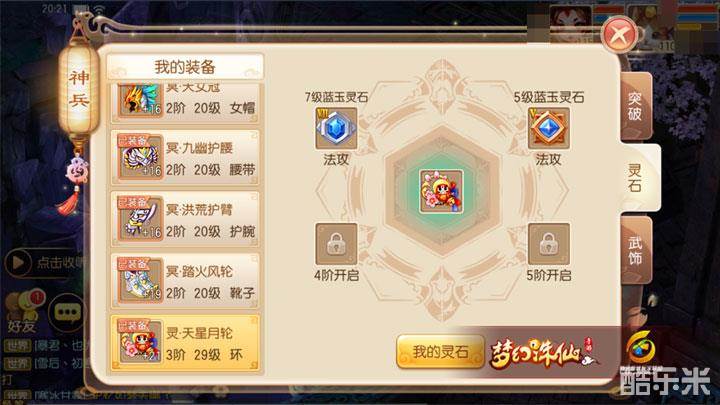Click the 5级蓝玉灵石 gem slot
This screenshot has width=720, height=405.
(x=548, y=128)
